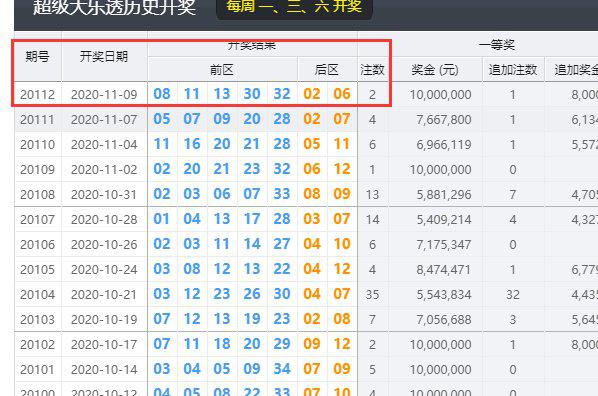Click the 开奖日期 column header

coord(104,56)
